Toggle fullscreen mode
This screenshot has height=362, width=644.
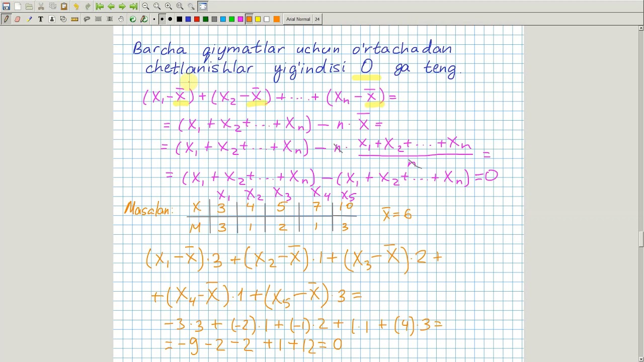click(203, 7)
